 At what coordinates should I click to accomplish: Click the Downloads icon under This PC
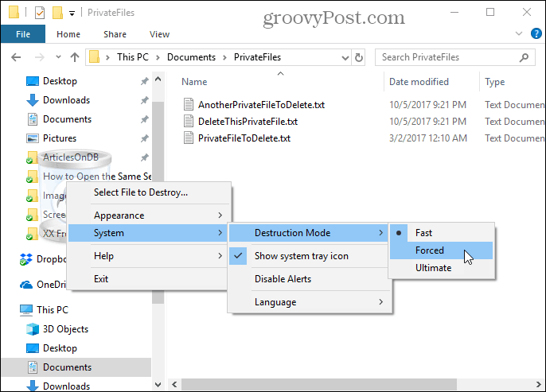[33, 386]
